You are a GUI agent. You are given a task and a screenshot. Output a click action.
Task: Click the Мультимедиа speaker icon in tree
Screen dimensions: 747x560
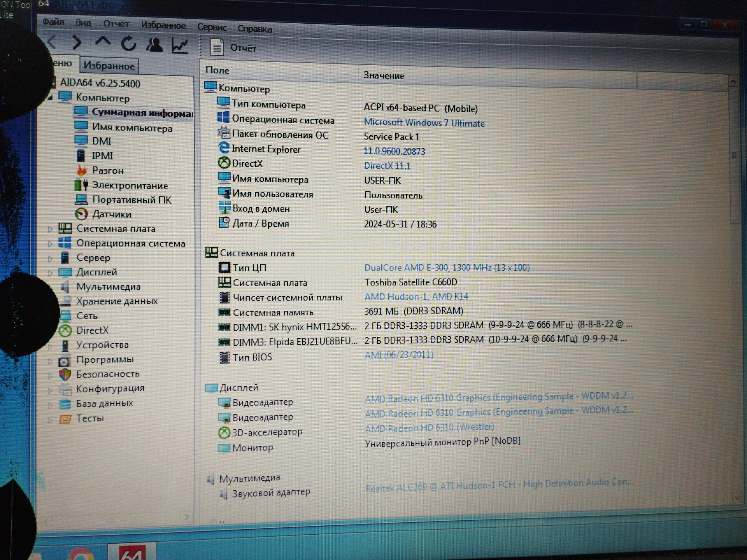(x=65, y=287)
